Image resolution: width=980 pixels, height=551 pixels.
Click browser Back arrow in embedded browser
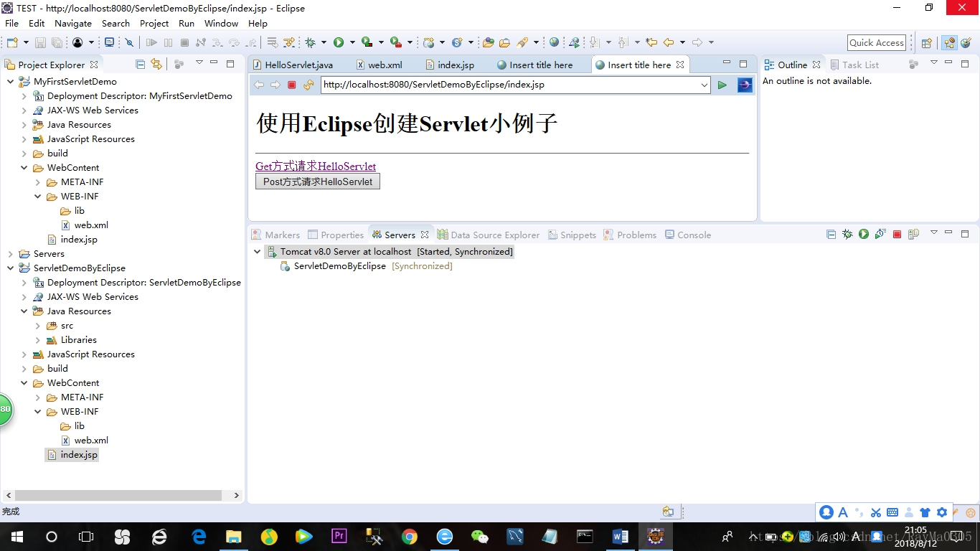[x=259, y=85]
